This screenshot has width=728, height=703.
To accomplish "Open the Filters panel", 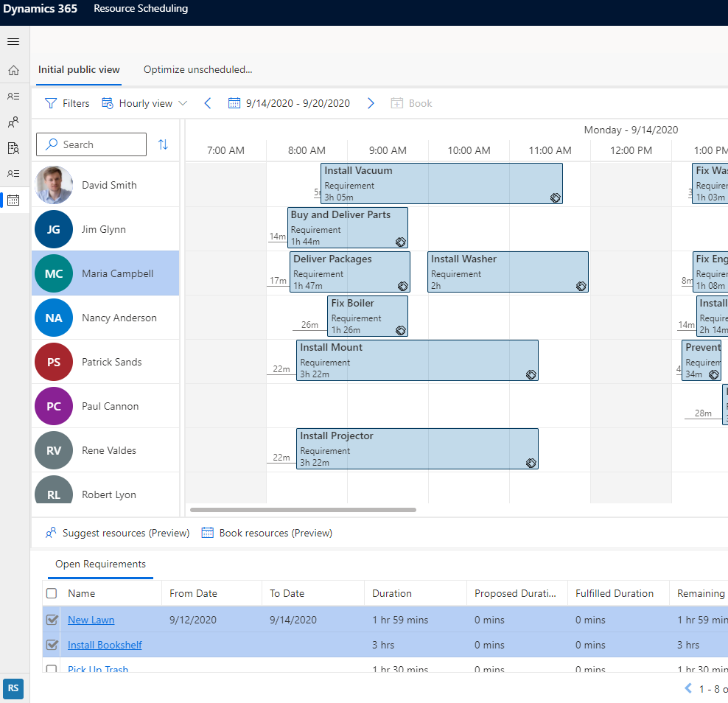I will [x=66, y=103].
